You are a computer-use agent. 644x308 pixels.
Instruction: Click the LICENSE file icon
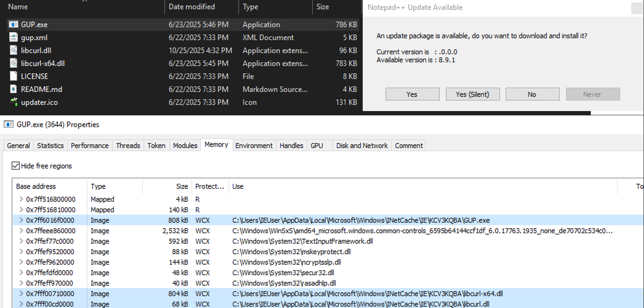[14, 76]
